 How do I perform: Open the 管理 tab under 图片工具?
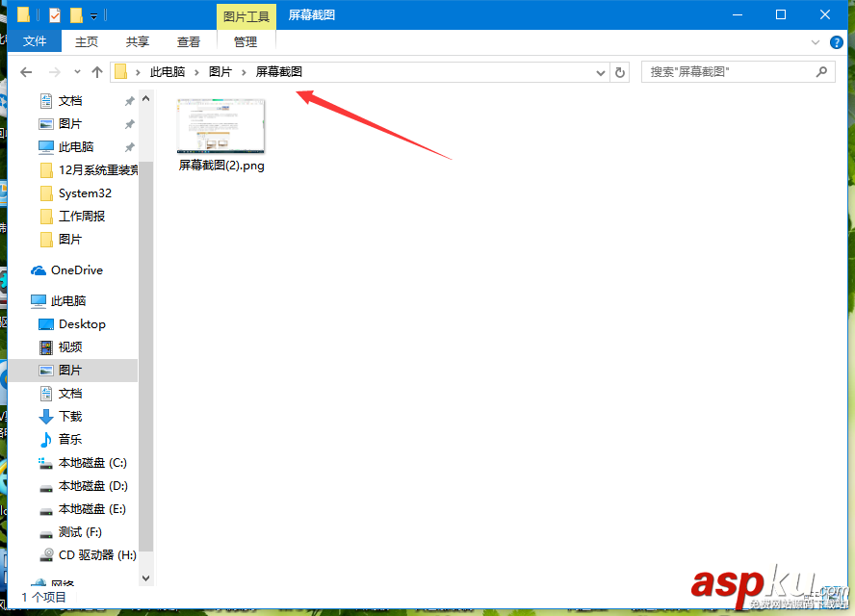[x=246, y=41]
